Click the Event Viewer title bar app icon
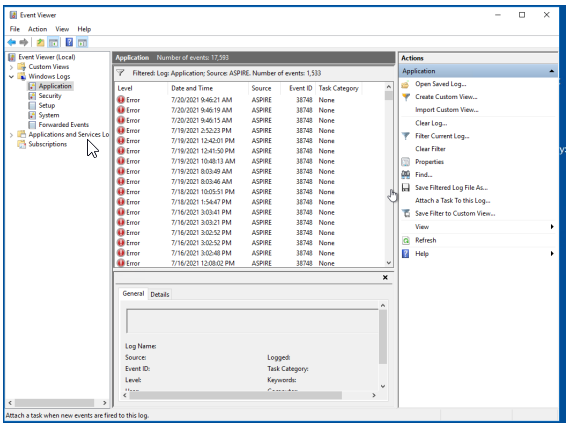This screenshot has height=428, width=571. 13,15
